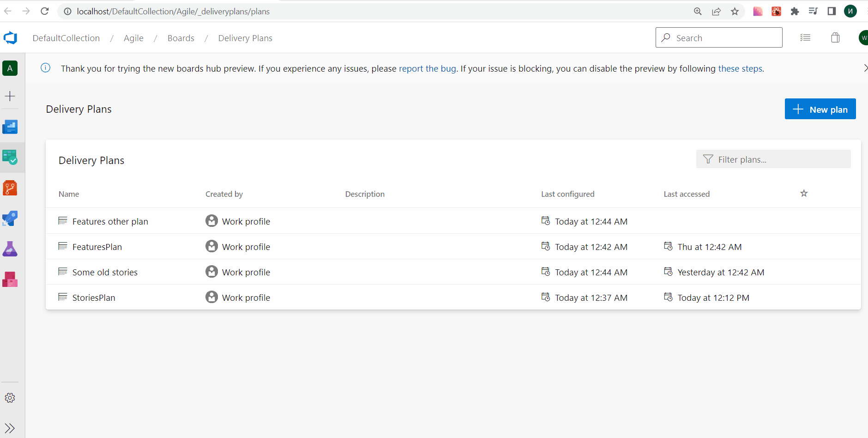Open Pipelines using the rocket icon
The image size is (868, 438).
click(10, 218)
